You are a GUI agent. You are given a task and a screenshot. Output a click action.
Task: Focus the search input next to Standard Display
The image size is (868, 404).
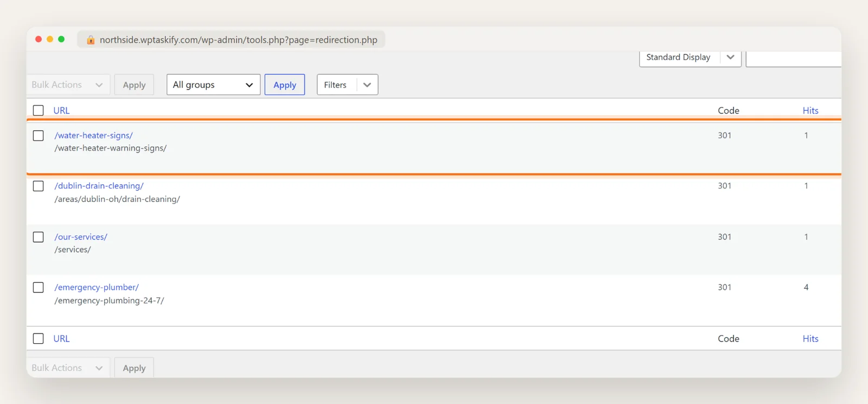794,58
